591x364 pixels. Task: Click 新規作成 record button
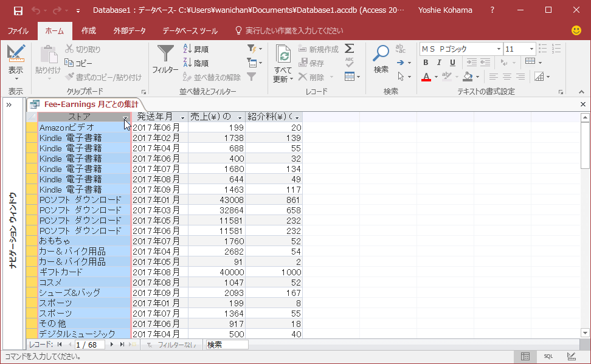pyautogui.click(x=319, y=49)
